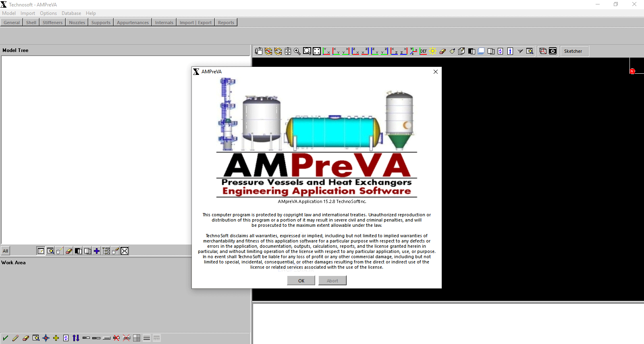The image size is (644, 344).
Task: Open the Options menu
Action: pos(48,13)
